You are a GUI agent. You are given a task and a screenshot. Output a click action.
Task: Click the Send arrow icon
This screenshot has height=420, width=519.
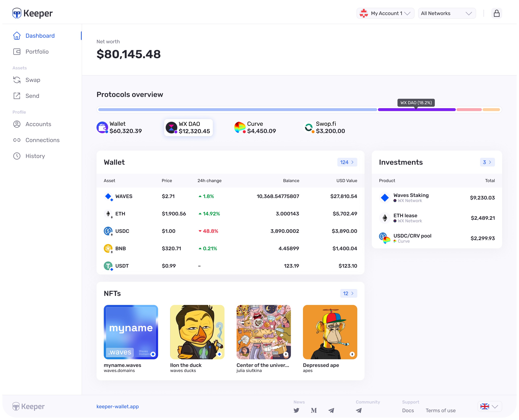[x=17, y=96]
